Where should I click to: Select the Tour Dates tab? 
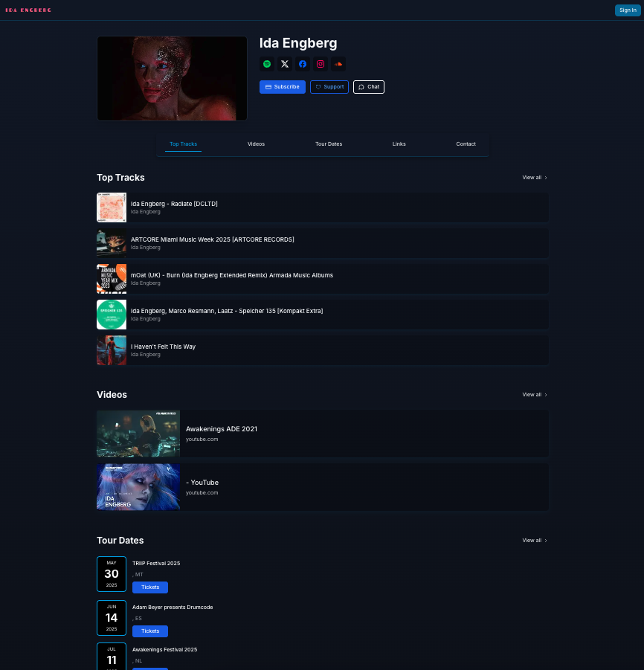pos(329,144)
